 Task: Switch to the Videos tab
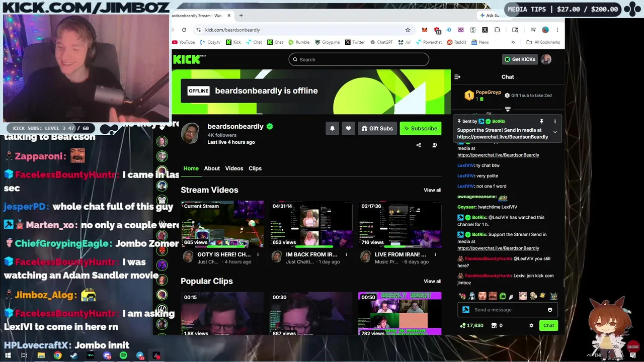(234, 168)
